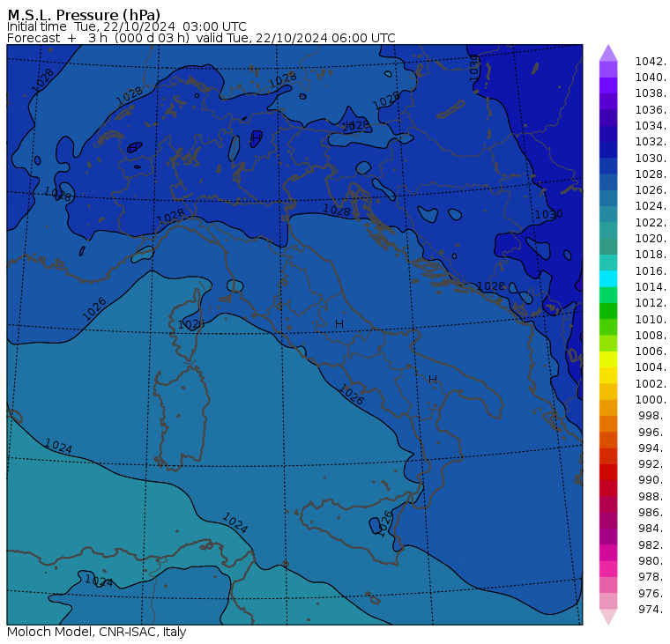Click the pink bottom arrow of the colorbar
The height and width of the screenshot is (644, 670).
coord(608,617)
